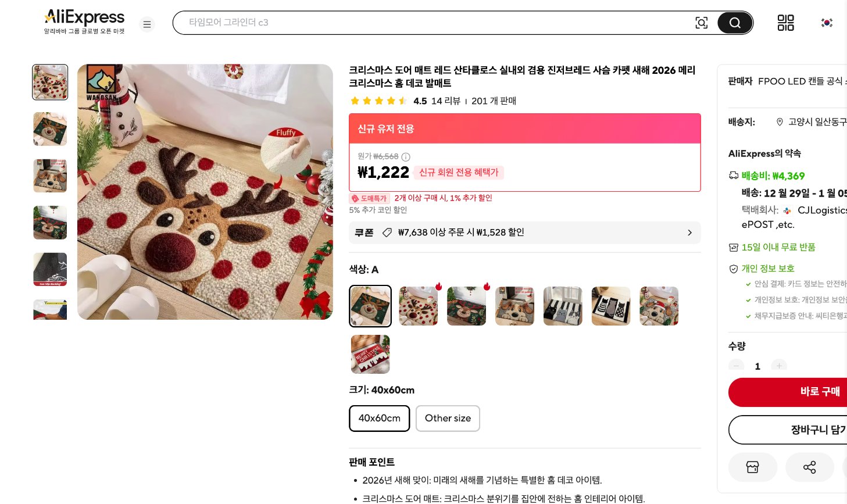The width and height of the screenshot is (847, 504).
Task: Click the Korean flag language icon
Action: tap(827, 23)
